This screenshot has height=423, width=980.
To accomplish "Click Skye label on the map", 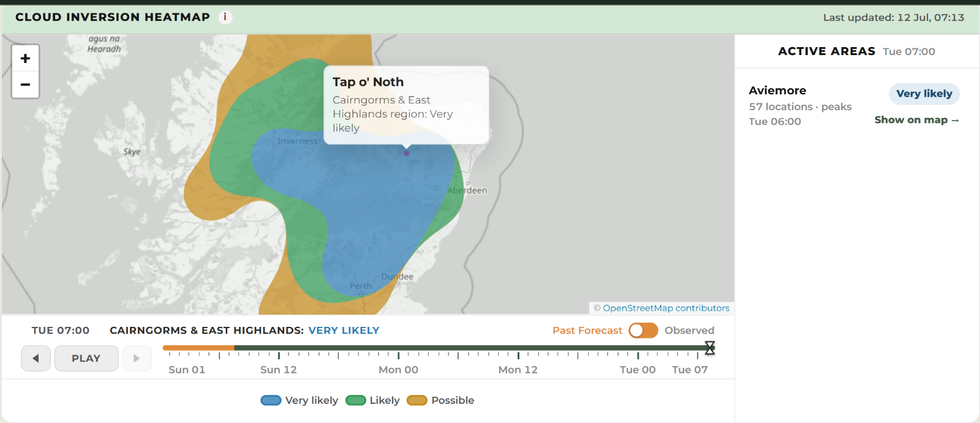I will 132,152.
